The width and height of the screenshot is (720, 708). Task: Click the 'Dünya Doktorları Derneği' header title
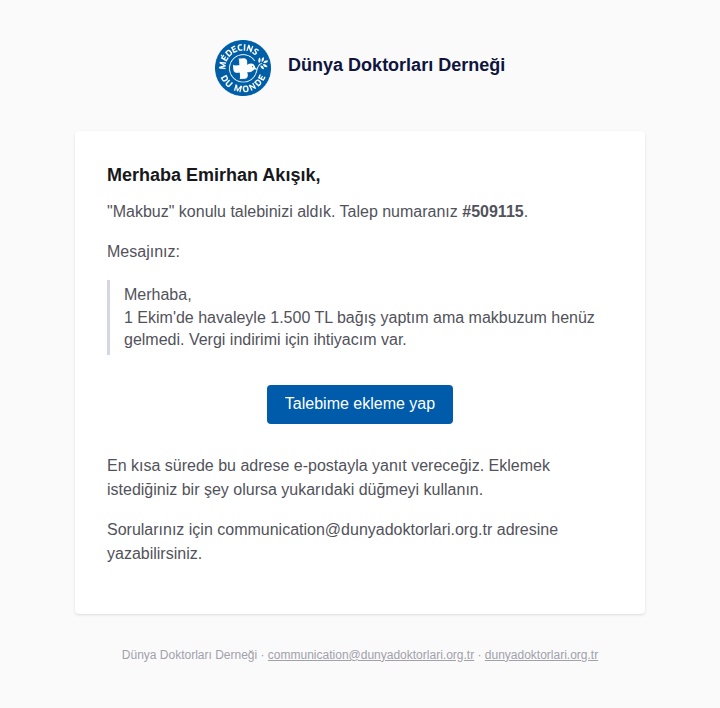coord(396,65)
